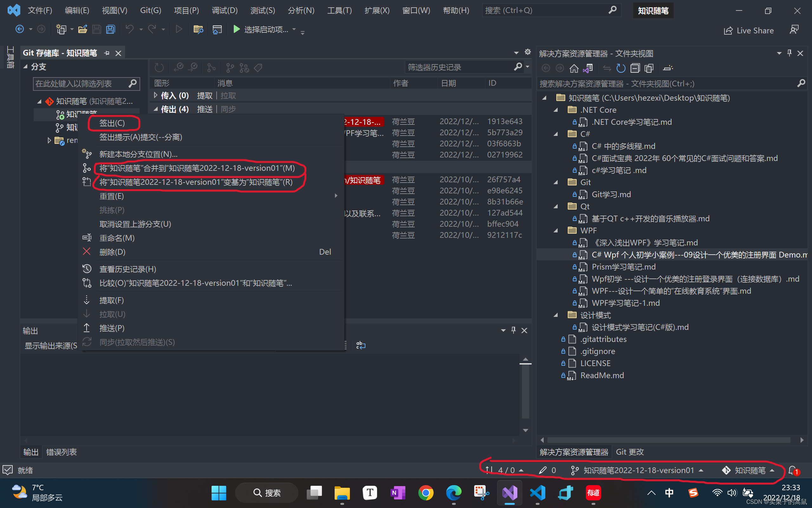Choose 删除(D) in context menu
The height and width of the screenshot is (508, 812).
[112, 252]
